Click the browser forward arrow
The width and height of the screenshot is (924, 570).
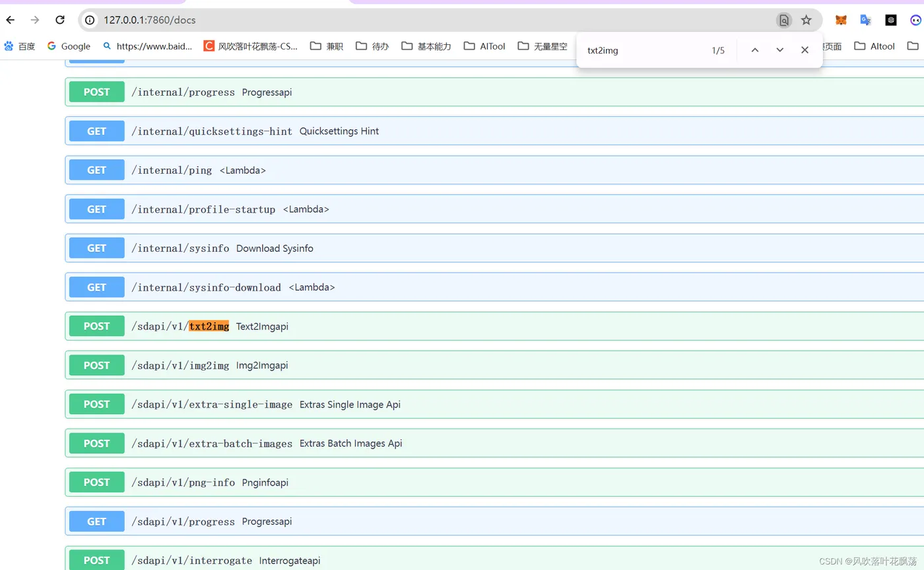click(35, 20)
